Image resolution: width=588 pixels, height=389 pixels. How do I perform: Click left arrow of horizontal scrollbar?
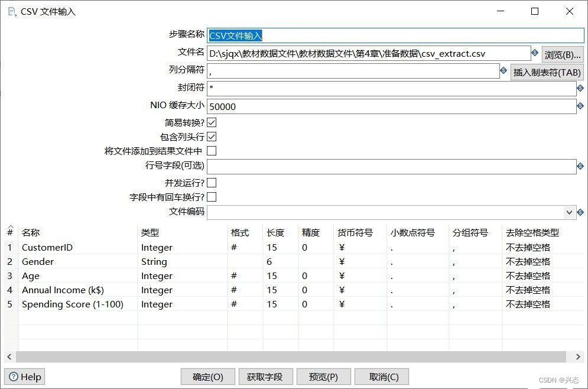coord(9,356)
